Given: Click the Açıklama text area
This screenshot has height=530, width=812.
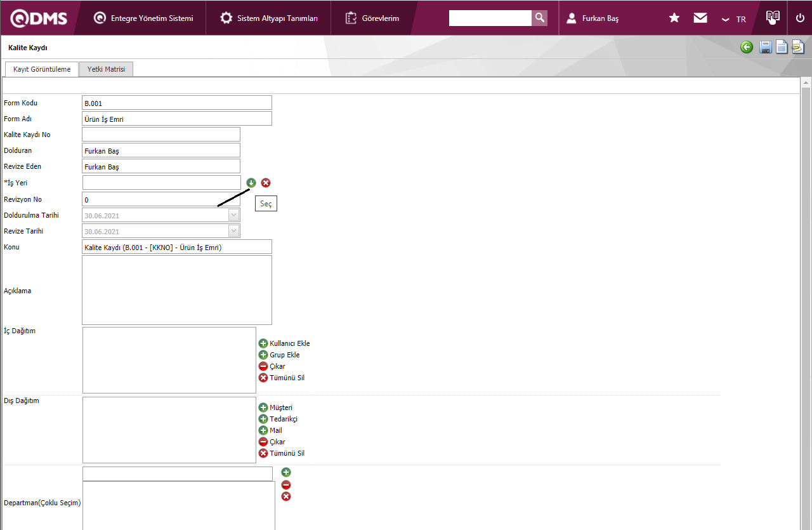Looking at the screenshot, I should click(176, 290).
